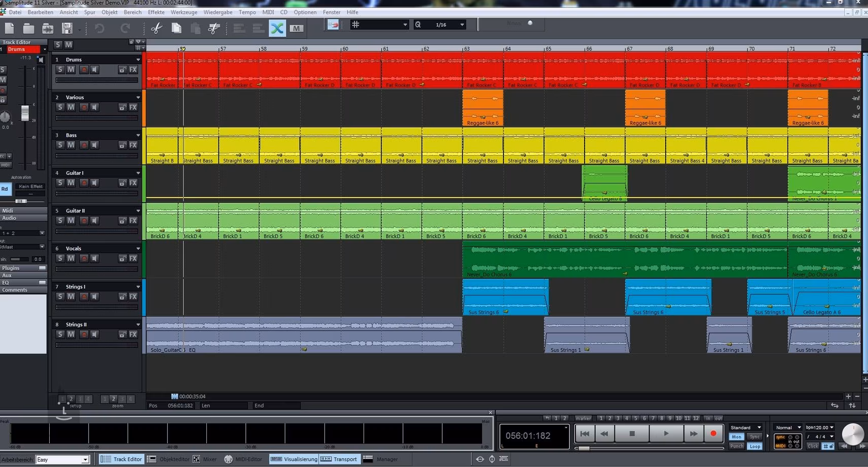Open the Arbeitsbereich Easy dropdown
The image size is (868, 467).
pyautogui.click(x=85, y=459)
